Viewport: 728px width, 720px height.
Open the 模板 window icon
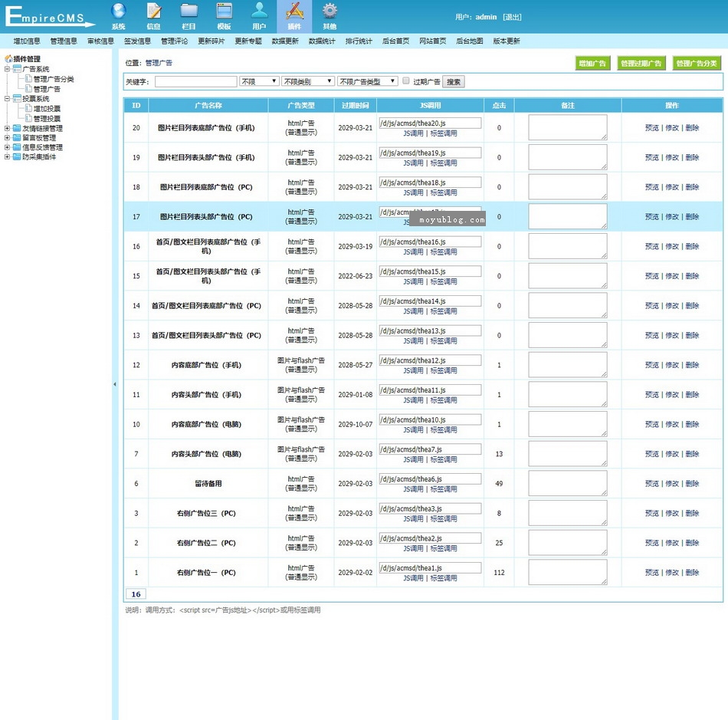225,12
